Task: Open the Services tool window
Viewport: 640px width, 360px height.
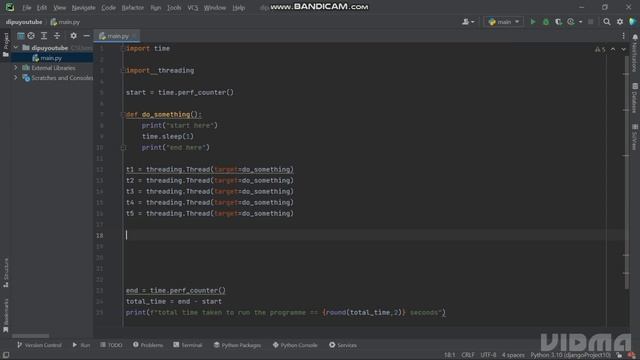Action: tap(343, 345)
